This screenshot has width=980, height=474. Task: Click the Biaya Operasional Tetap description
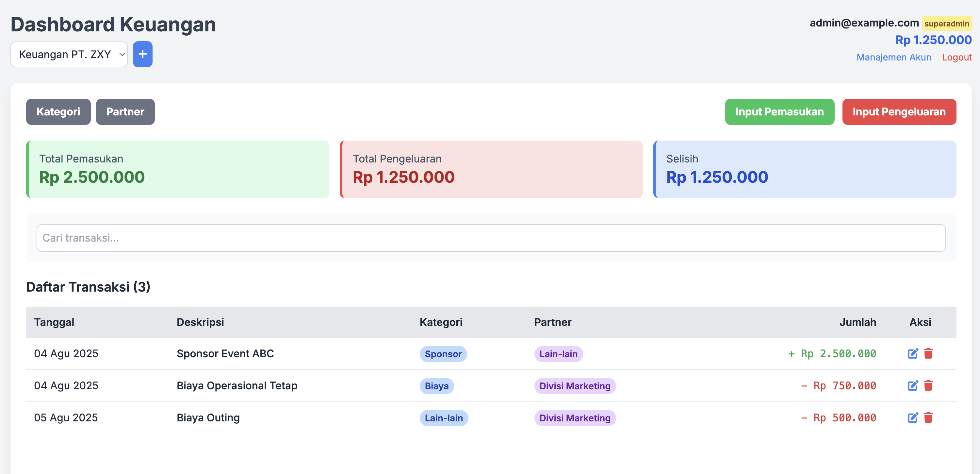pos(237,386)
